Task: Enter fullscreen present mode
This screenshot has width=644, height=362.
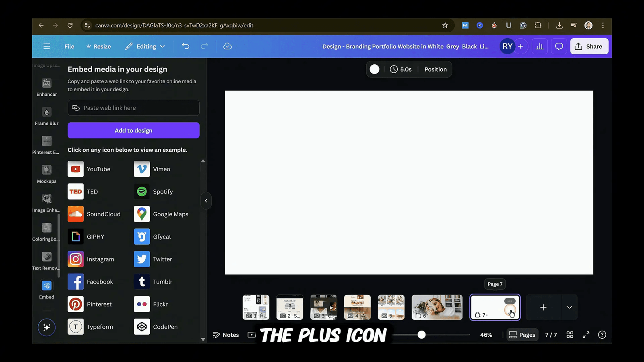Action: pyautogui.click(x=586, y=335)
